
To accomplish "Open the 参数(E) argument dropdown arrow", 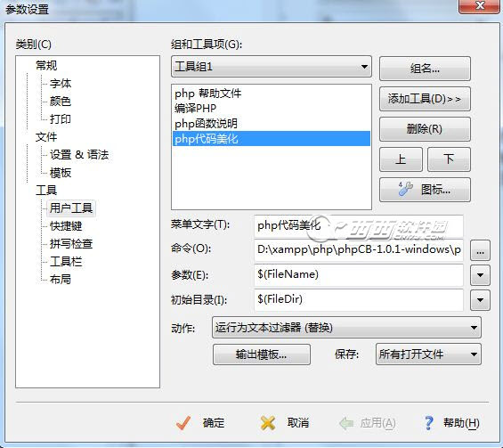I will point(480,275).
